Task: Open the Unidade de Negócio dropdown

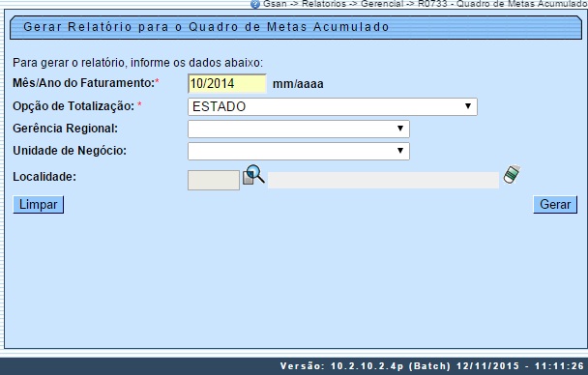Action: click(299, 151)
